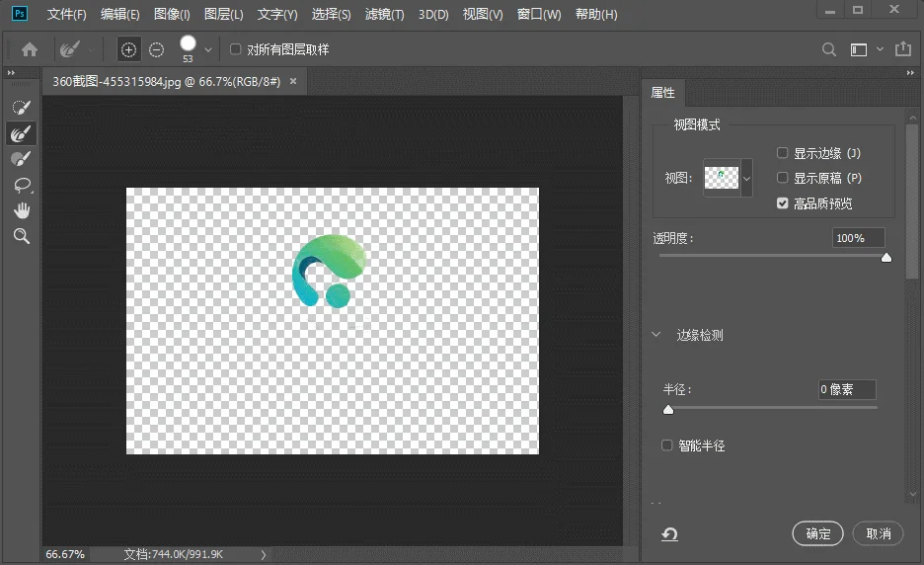Click the search magnifier icon
Image resolution: width=924 pixels, height=565 pixels.
click(828, 49)
